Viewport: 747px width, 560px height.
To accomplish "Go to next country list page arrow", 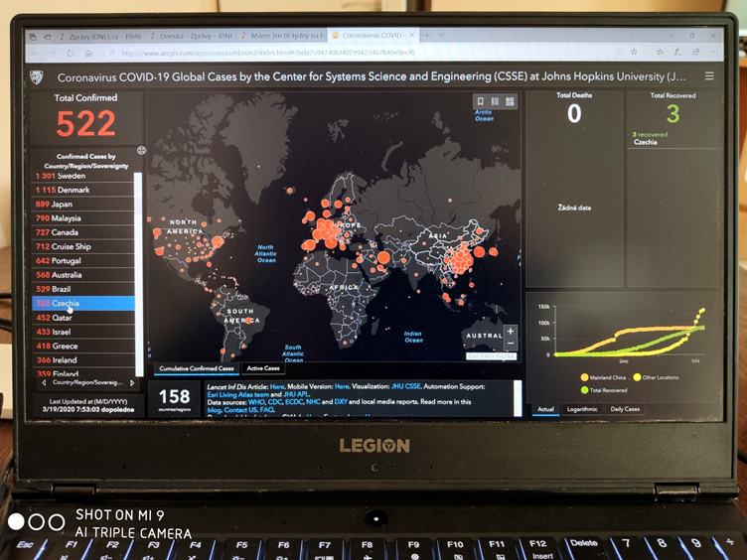I will [132, 383].
